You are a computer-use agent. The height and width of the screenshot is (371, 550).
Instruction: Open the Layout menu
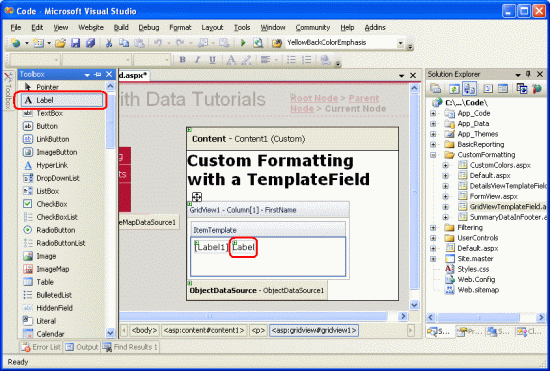(212, 27)
